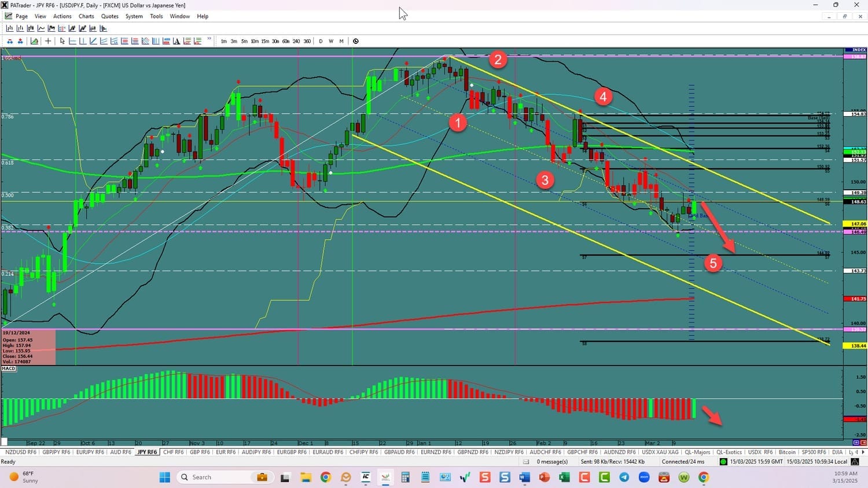Viewport: 868px width, 488px height.
Task: Select the fan lines drawing tool
Action: coord(114,41)
